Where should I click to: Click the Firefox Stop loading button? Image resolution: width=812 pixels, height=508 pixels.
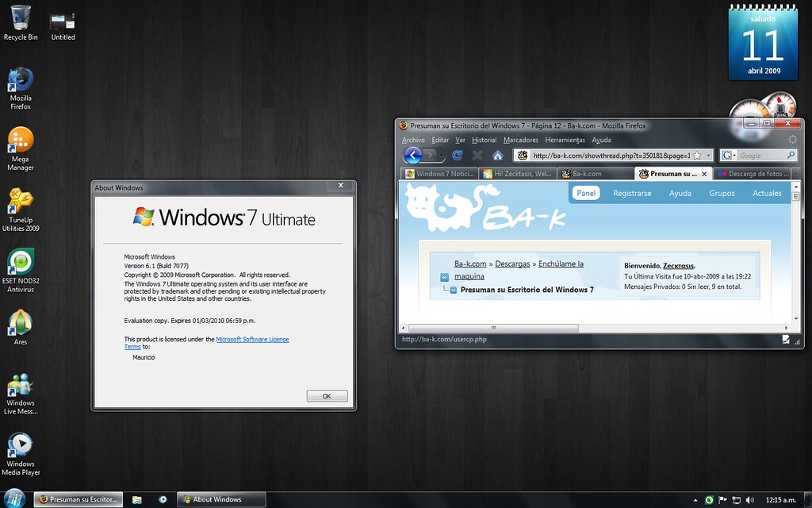(x=477, y=155)
